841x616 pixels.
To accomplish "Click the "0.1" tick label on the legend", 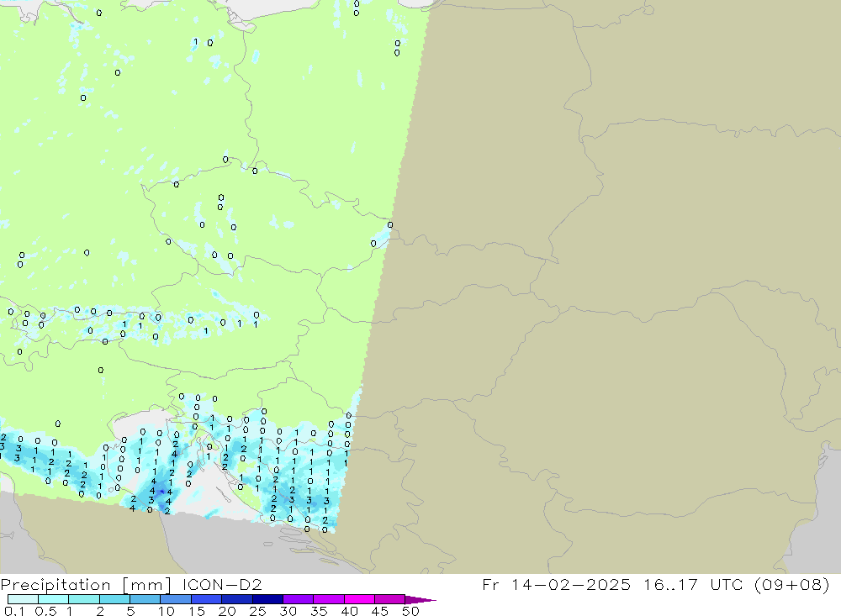I will (x=15, y=611).
